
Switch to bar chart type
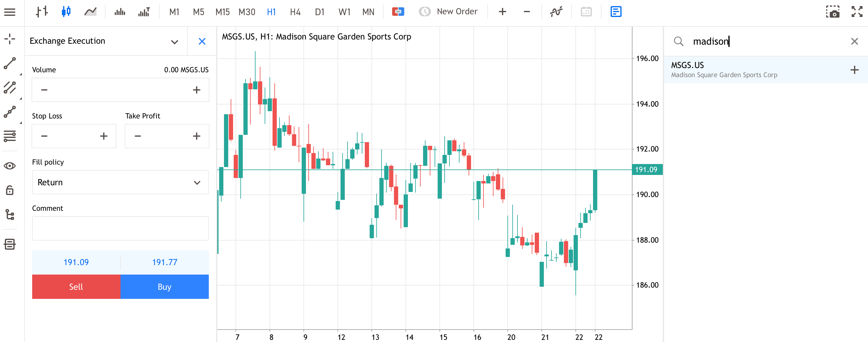click(42, 12)
